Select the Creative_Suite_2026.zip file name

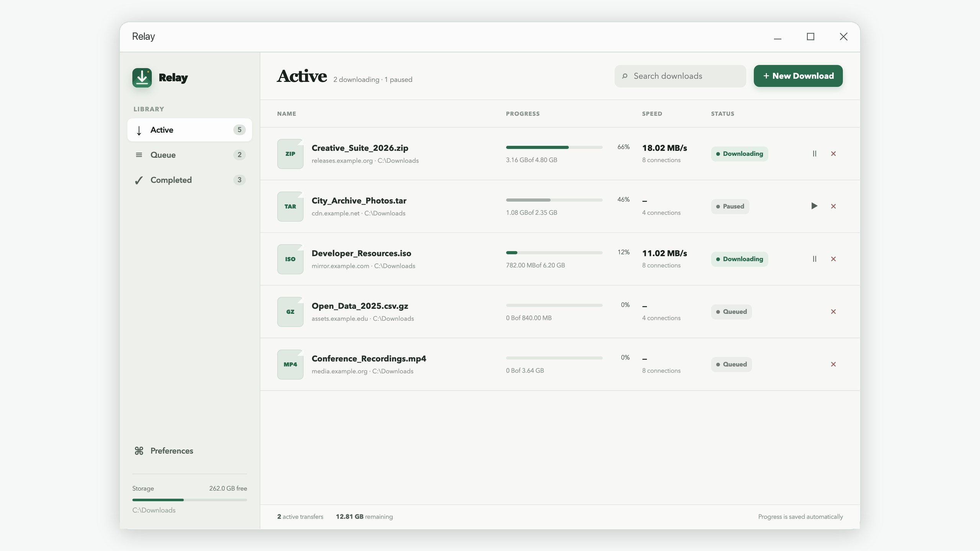point(360,148)
